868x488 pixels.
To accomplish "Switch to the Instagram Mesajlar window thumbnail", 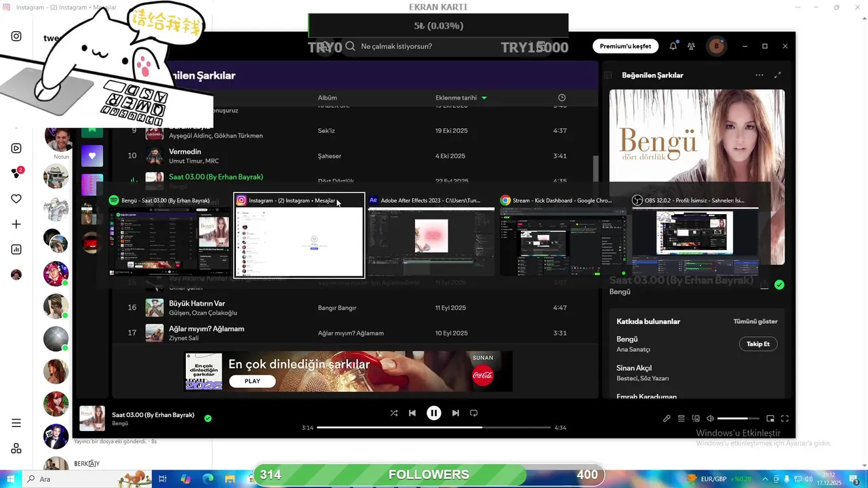I will [299, 235].
